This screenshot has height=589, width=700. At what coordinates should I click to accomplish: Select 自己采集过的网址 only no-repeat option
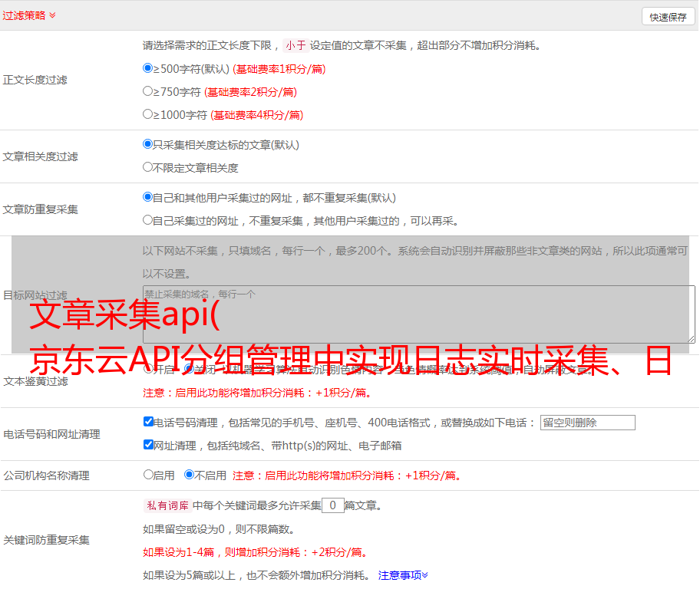point(148,220)
